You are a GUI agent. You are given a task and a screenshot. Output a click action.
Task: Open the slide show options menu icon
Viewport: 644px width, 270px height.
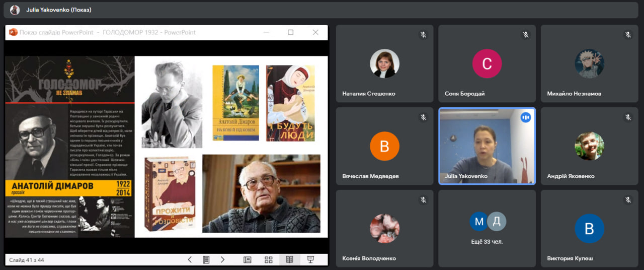[x=206, y=259]
